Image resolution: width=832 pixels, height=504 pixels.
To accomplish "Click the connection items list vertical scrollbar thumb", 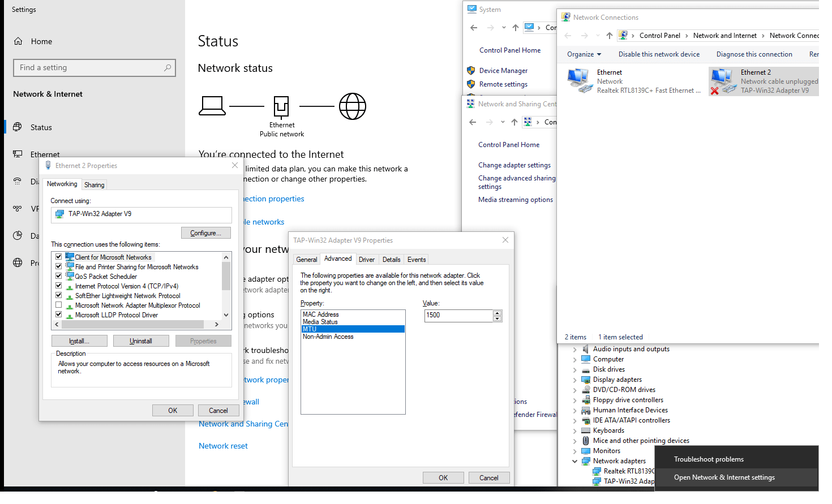I will tap(226, 276).
